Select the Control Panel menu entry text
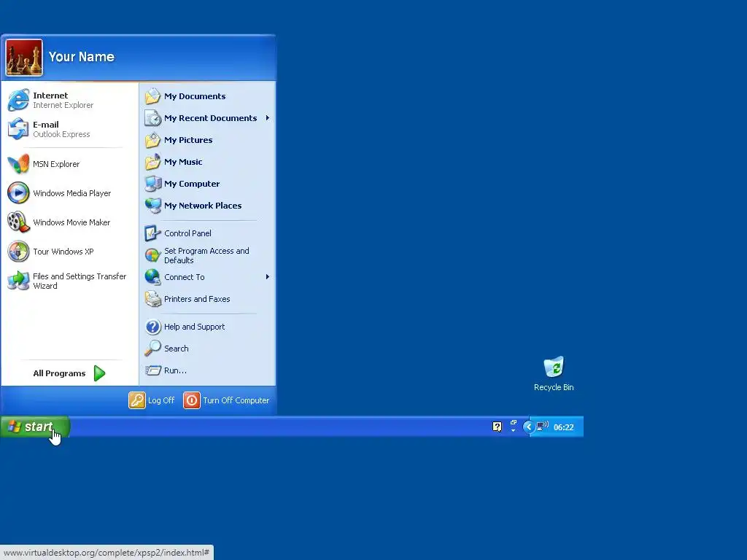747x560 pixels. pyautogui.click(x=187, y=233)
